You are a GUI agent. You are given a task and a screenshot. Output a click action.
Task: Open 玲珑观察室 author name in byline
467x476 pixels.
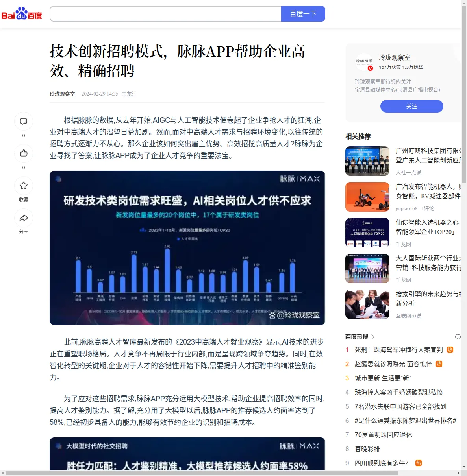(x=62, y=94)
